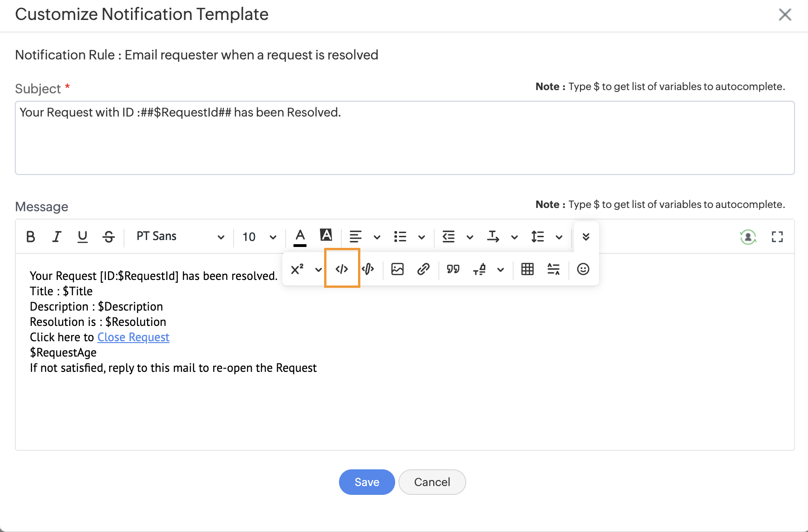Click the green user avatar icon
Viewport: 808px width, 532px height.
pyautogui.click(x=748, y=237)
